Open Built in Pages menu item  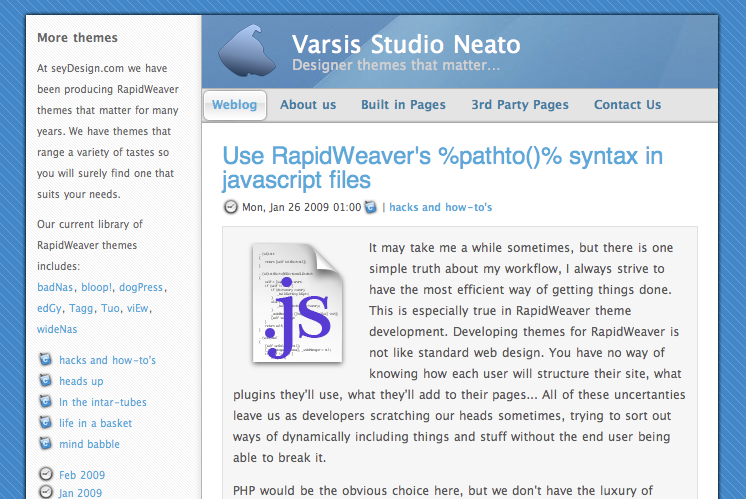click(x=403, y=105)
